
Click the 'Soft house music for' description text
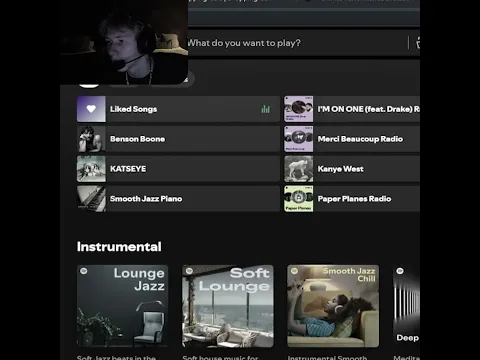click(x=220, y=357)
